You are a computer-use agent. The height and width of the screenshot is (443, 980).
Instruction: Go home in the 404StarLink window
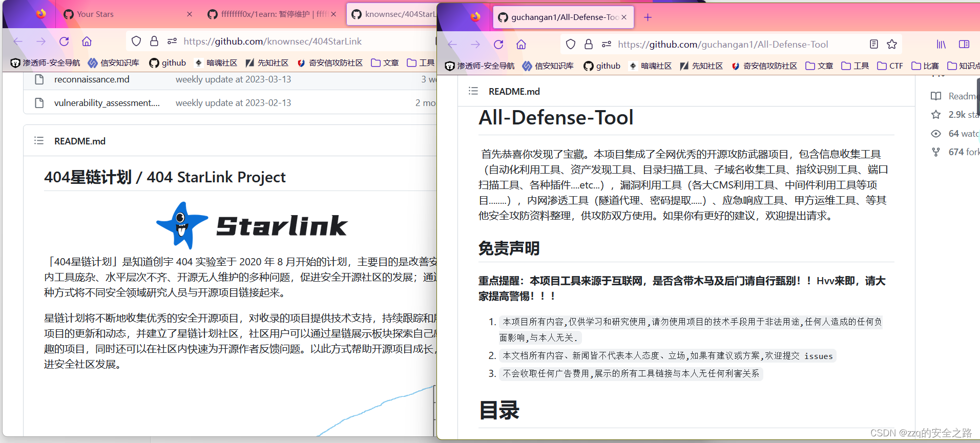pos(87,41)
